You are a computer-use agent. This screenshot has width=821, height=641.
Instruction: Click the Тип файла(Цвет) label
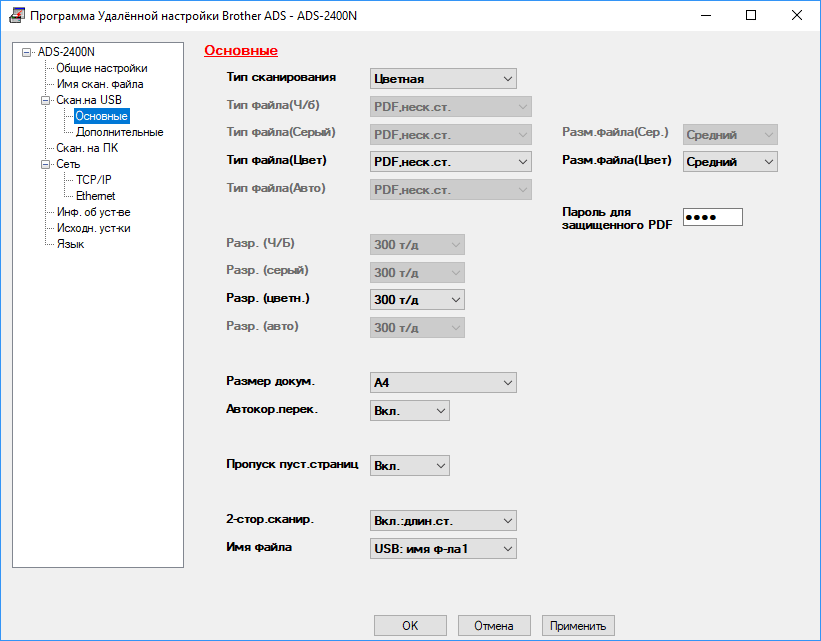click(276, 160)
